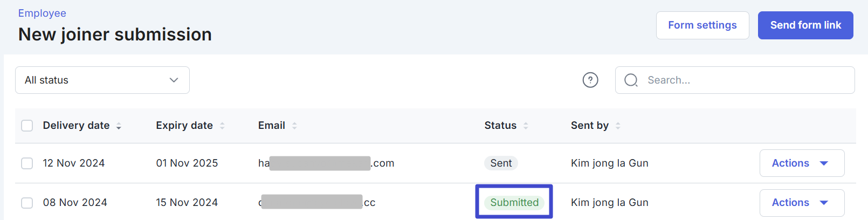Image resolution: width=868 pixels, height=220 pixels.
Task: Sort by Sent by column arrows
Action: [618, 126]
